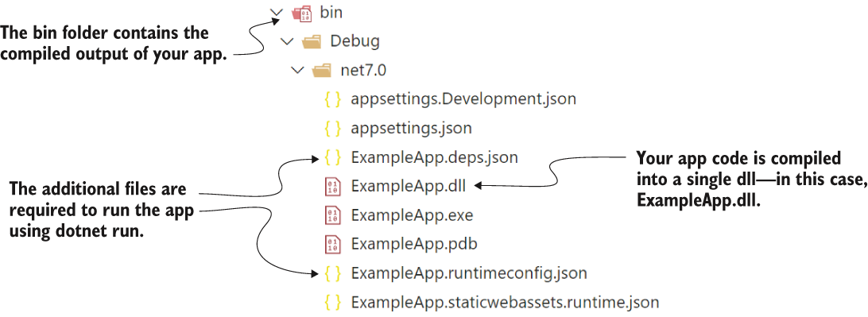The height and width of the screenshot is (317, 868).
Task: Click the ExampleApp.dll binary file icon
Action: click(x=332, y=187)
